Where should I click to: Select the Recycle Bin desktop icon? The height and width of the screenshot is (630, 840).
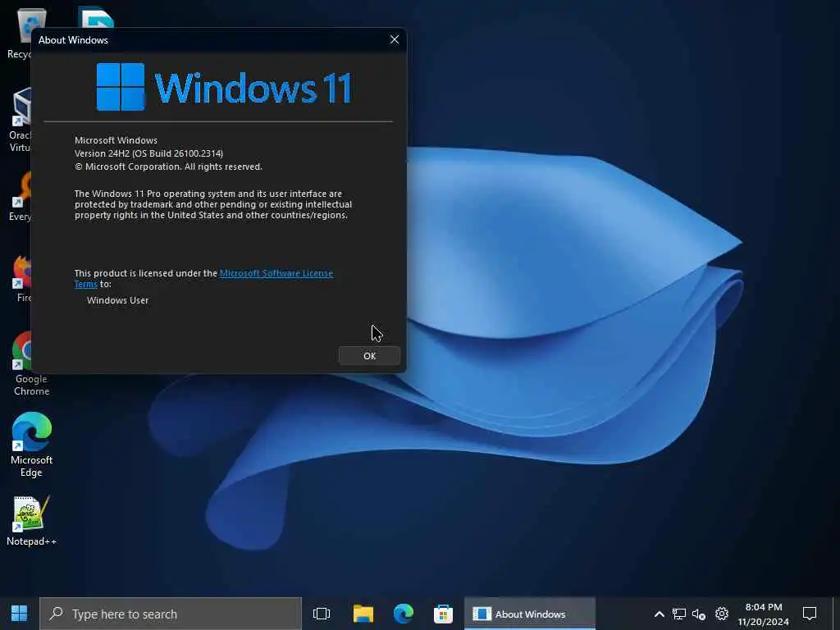pos(20,33)
